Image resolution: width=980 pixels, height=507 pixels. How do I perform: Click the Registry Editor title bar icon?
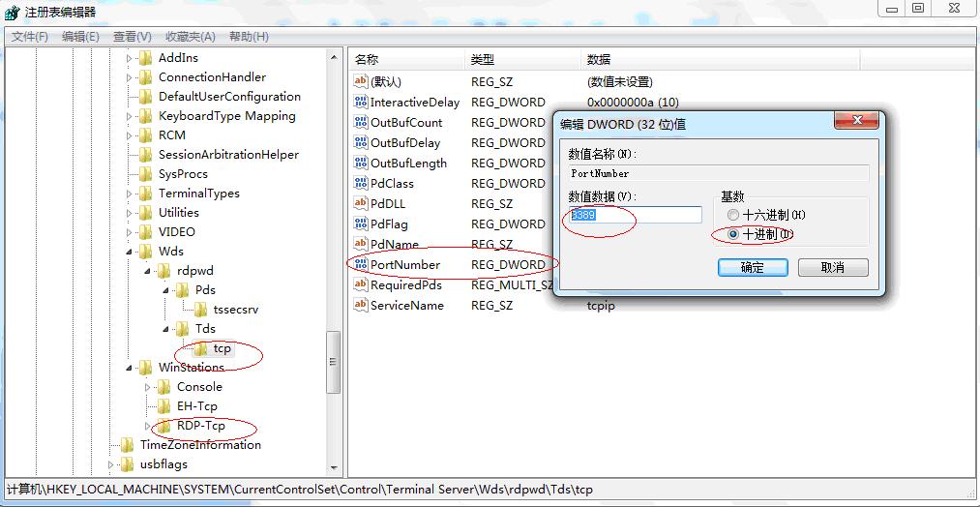point(12,12)
